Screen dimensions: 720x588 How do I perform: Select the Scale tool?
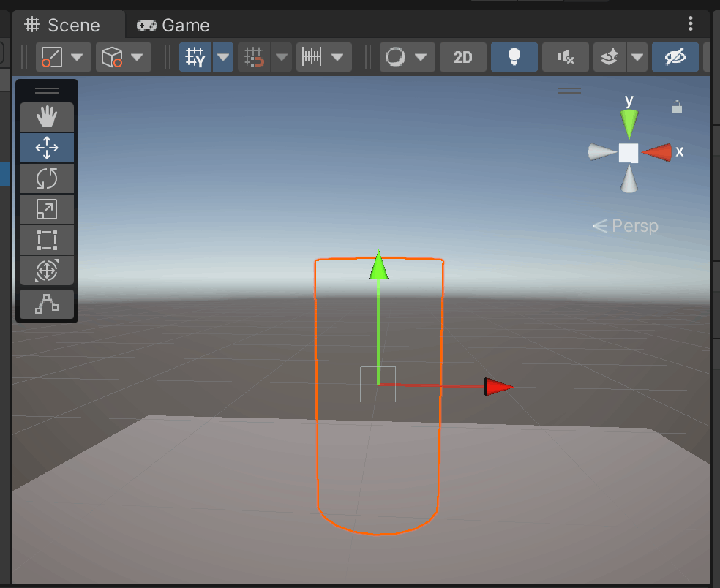[47, 209]
